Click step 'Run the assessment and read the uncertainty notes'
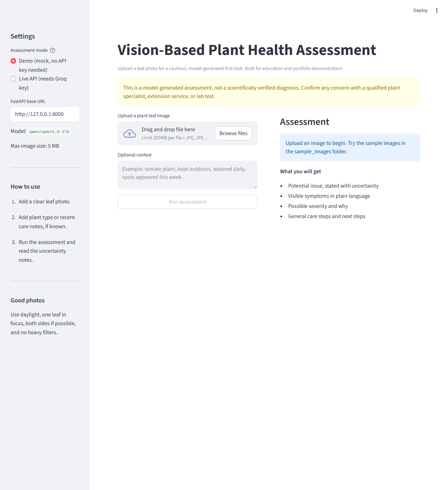448x490 pixels. [x=47, y=251]
